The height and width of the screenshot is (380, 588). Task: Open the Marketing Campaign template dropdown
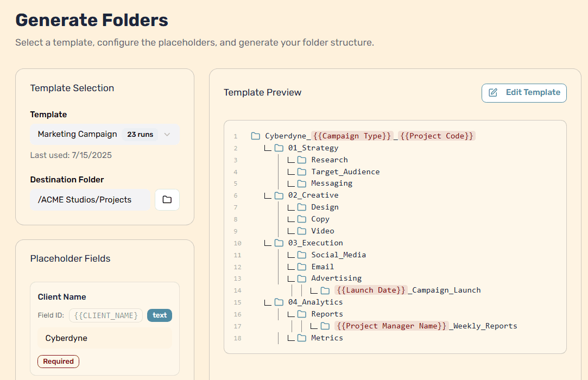click(x=105, y=134)
